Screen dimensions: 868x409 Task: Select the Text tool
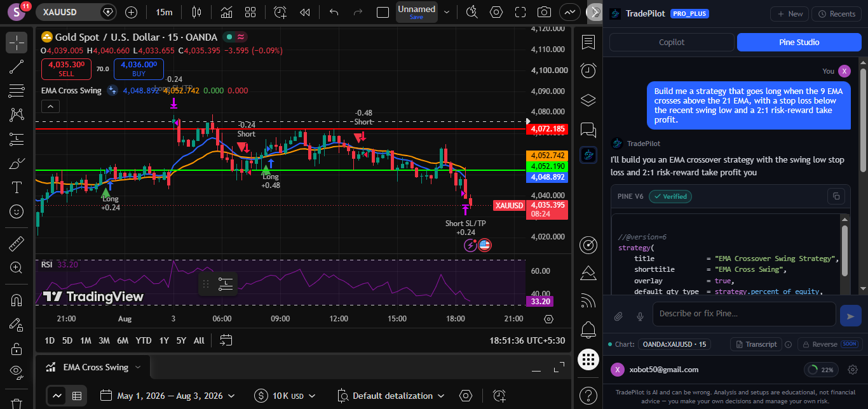pyautogui.click(x=17, y=187)
